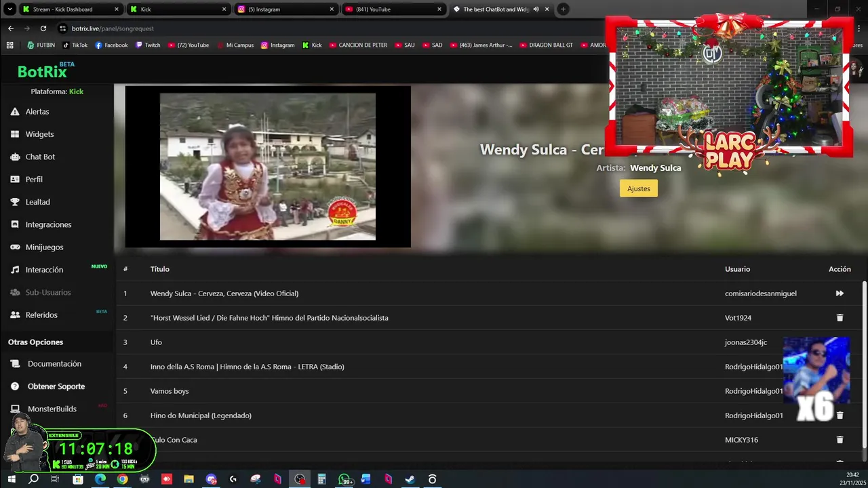The height and width of the screenshot is (488, 868).
Task: Open the DRAGON BALL GT bookmark
Action: tap(547, 45)
